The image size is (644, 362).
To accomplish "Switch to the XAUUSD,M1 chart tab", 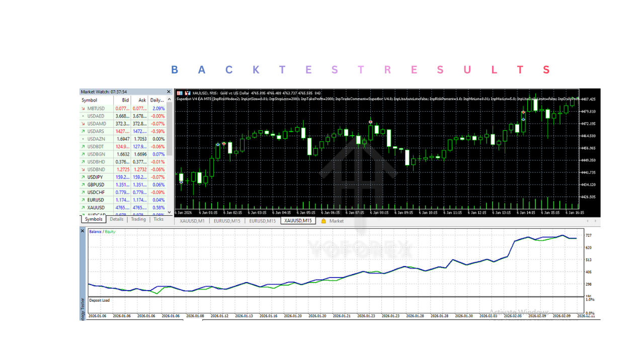I will pos(192,221).
